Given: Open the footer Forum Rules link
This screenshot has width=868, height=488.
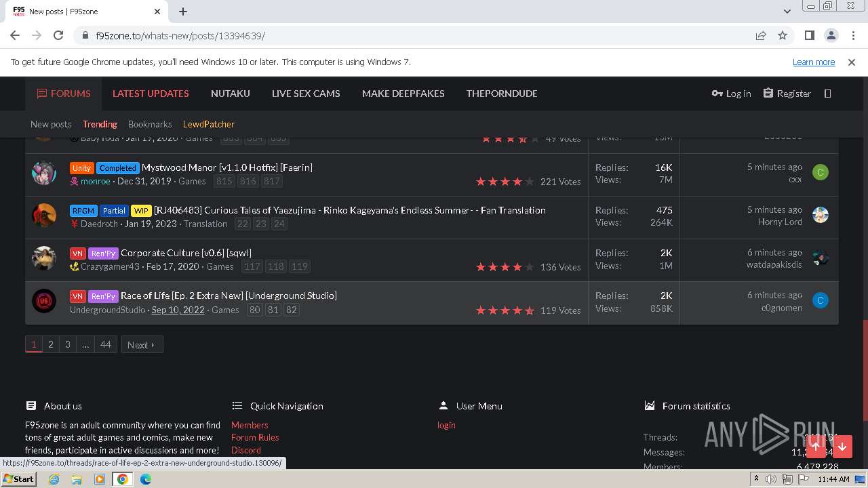Looking at the screenshot, I should pyautogui.click(x=255, y=437).
